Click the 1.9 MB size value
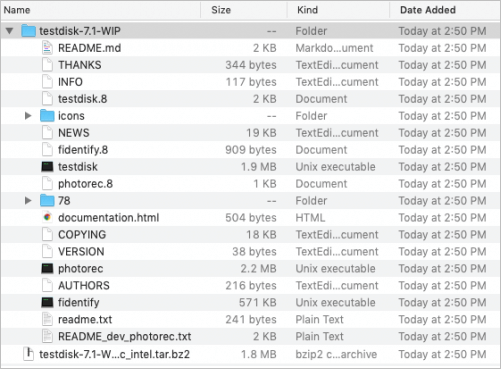Viewport: 501px width, 369px height. click(x=259, y=167)
